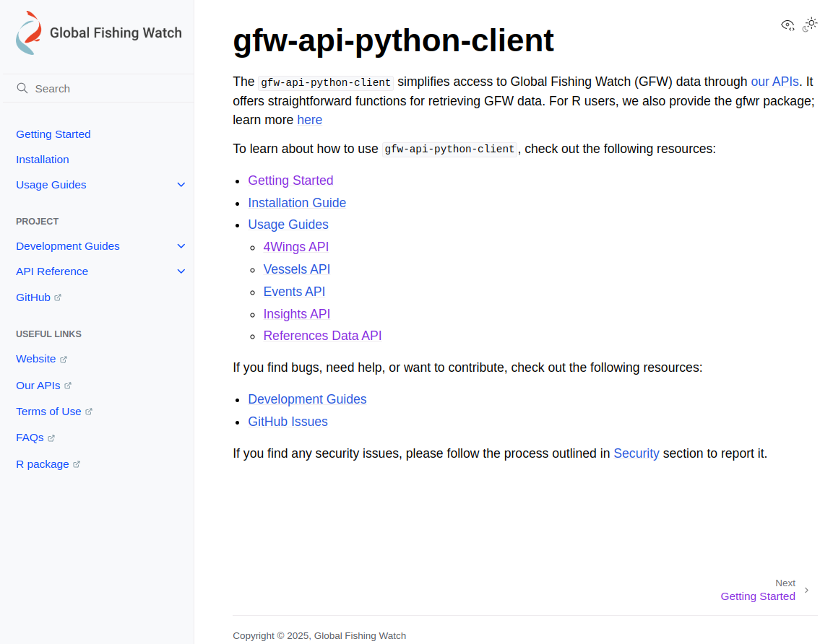Viewport: 833px width, 644px height.
Task: Expand the Development Guides sidebar chevron
Action: (181, 246)
